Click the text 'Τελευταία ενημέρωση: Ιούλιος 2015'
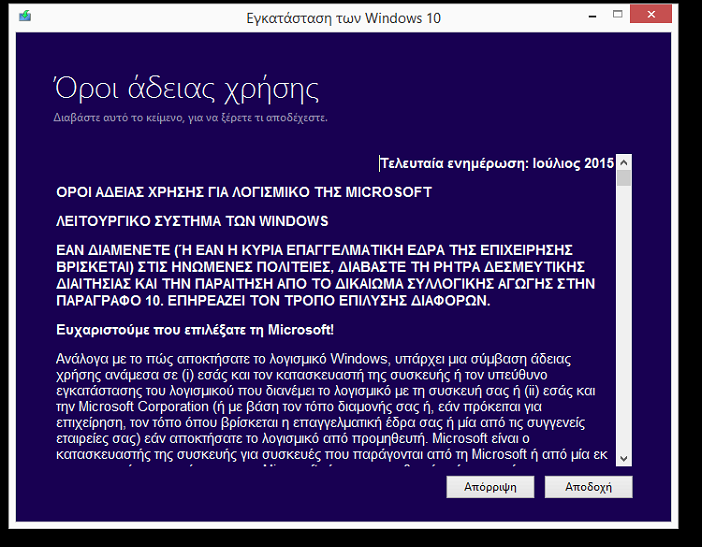Image resolution: width=702 pixels, height=547 pixels. [x=497, y=163]
